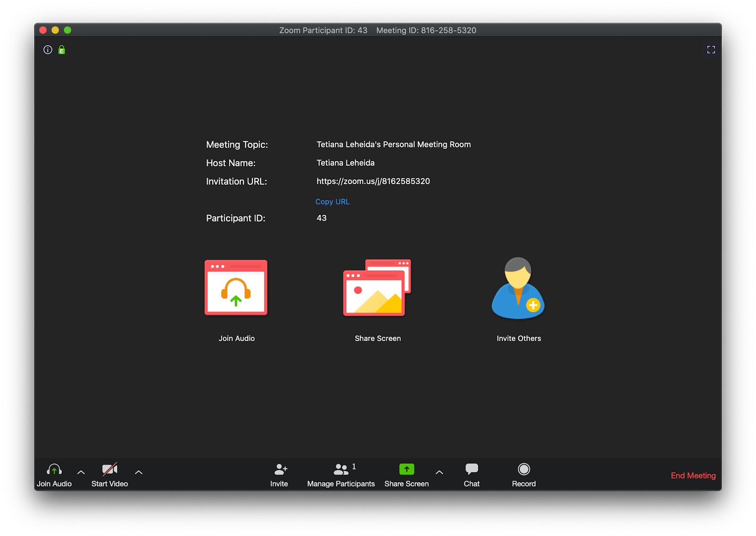Click End Meeting
The width and height of the screenshot is (756, 536).
[x=693, y=476]
